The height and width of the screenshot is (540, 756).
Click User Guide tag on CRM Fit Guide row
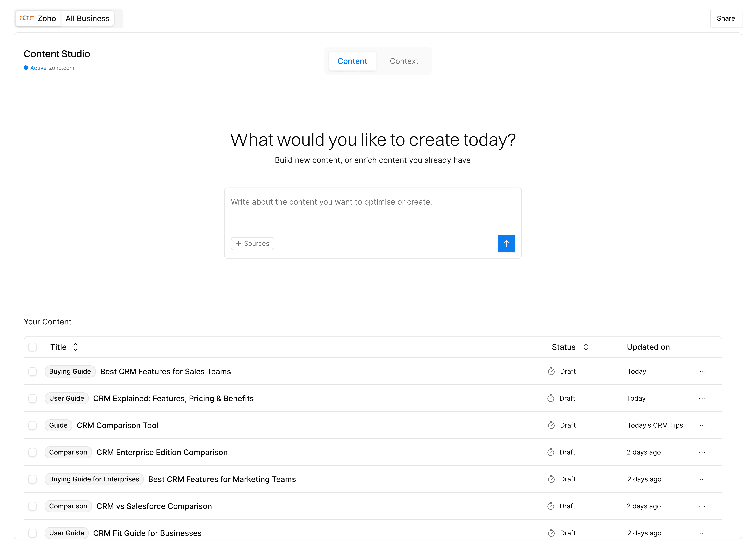point(67,533)
